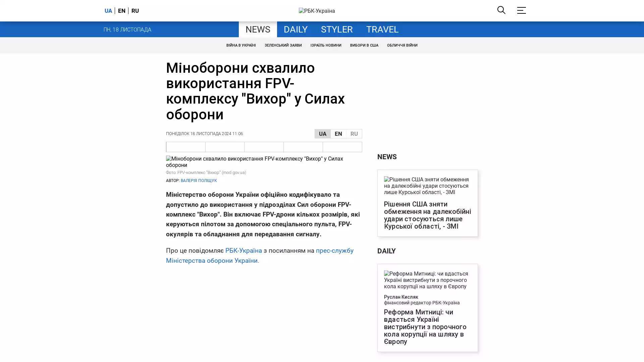Open the article about США long-range strikes
This screenshot has height=362, width=644.
coord(427,215)
